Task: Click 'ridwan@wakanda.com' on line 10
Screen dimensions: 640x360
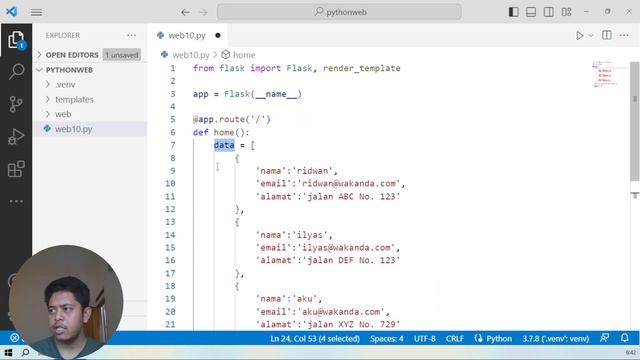Action: click(x=349, y=183)
